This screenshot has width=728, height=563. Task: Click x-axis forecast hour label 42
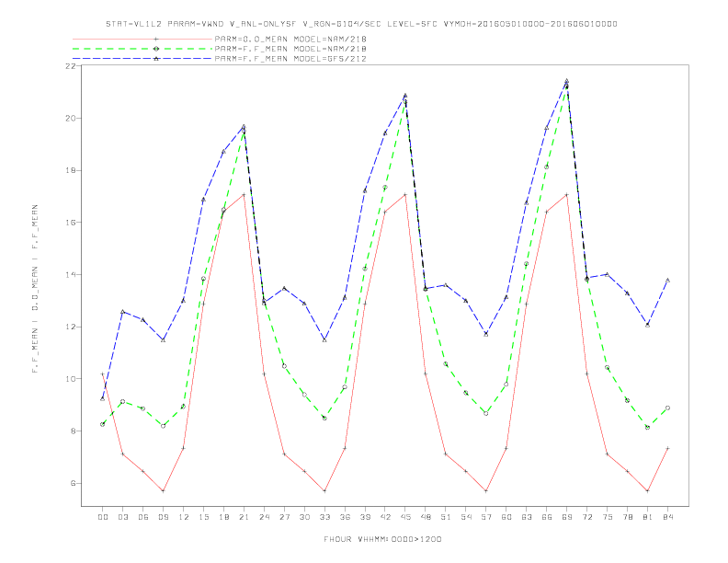[x=385, y=517]
